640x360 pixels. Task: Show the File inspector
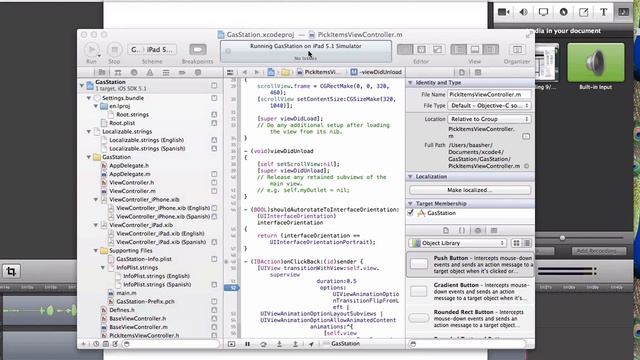[462, 72]
